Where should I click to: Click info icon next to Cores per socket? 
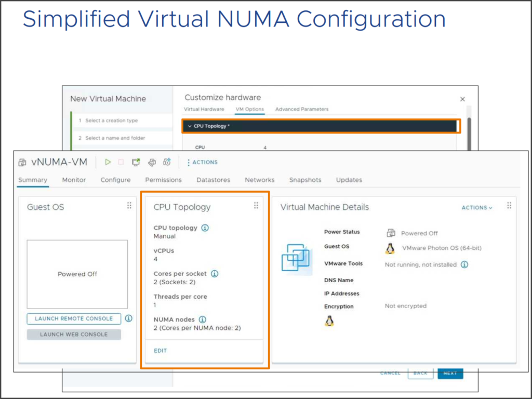pyautogui.click(x=215, y=273)
